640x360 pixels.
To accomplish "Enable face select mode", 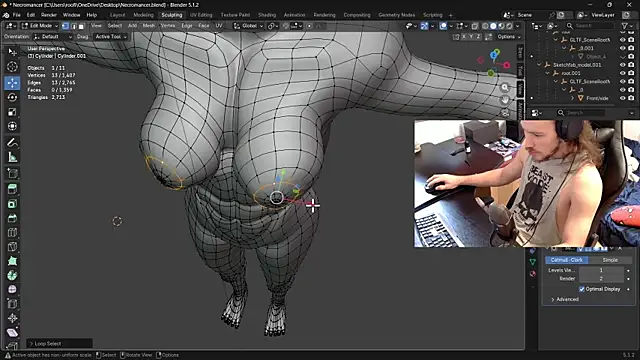I will 81,26.
